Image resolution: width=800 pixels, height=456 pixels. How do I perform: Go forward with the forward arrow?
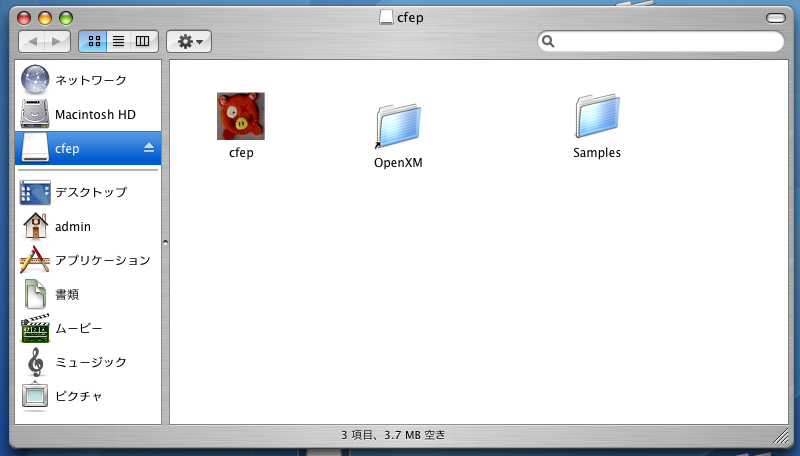[57, 41]
